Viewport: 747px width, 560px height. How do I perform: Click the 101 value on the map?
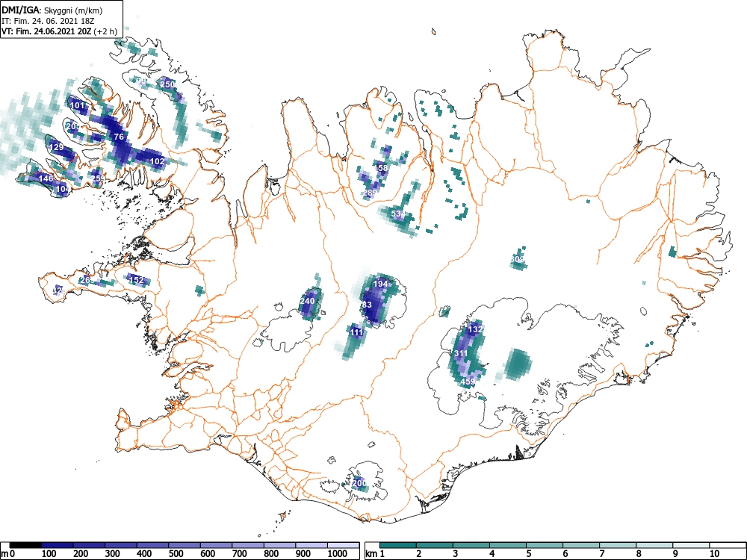[77, 105]
